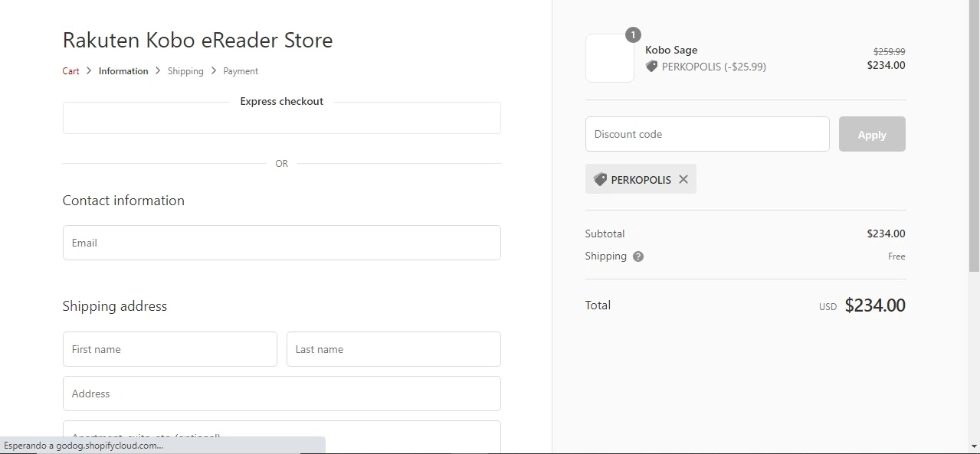
Task: Click the Contact information heading
Action: pyautogui.click(x=123, y=201)
